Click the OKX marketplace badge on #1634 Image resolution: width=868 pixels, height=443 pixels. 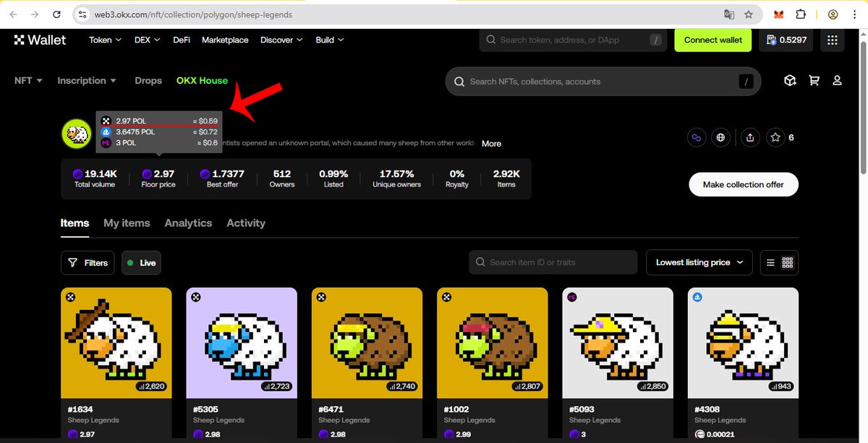(71, 296)
